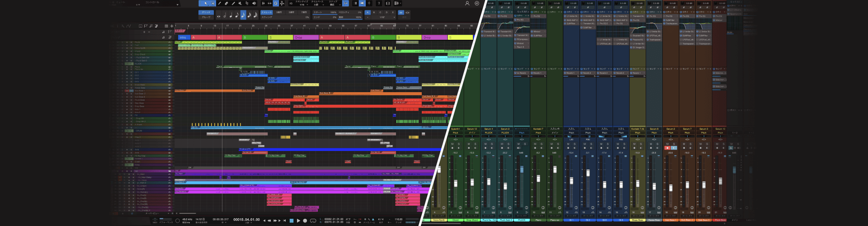Select the Pluck Bass channel label

(x=720, y=220)
